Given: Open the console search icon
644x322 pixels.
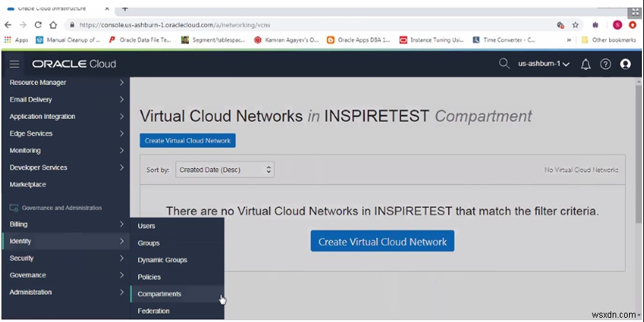Looking at the screenshot, I should pos(504,63).
